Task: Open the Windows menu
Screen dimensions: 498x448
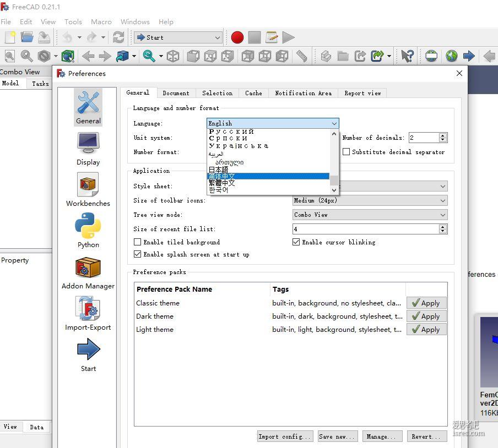Action: coord(135,22)
